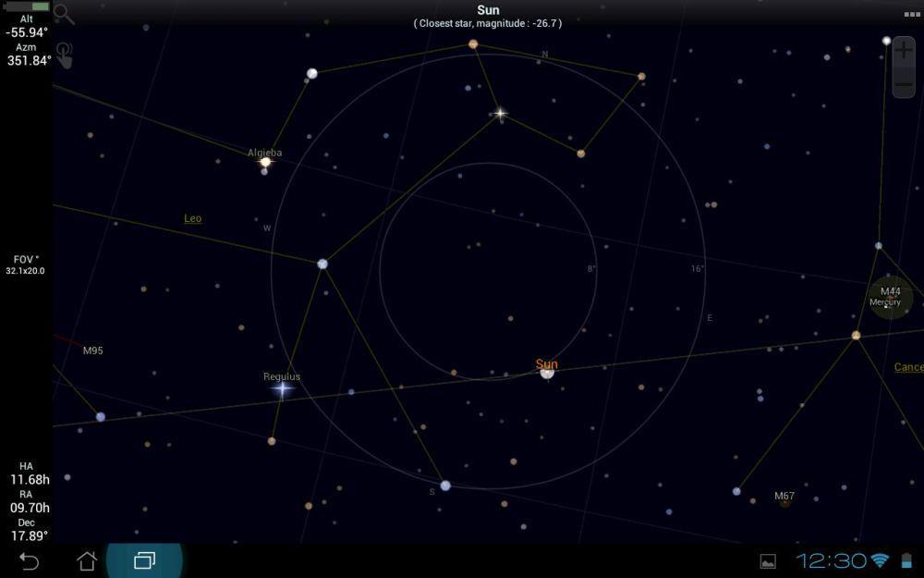The width and height of the screenshot is (924, 578).
Task: Tap the M67 object label
Action: (784, 496)
